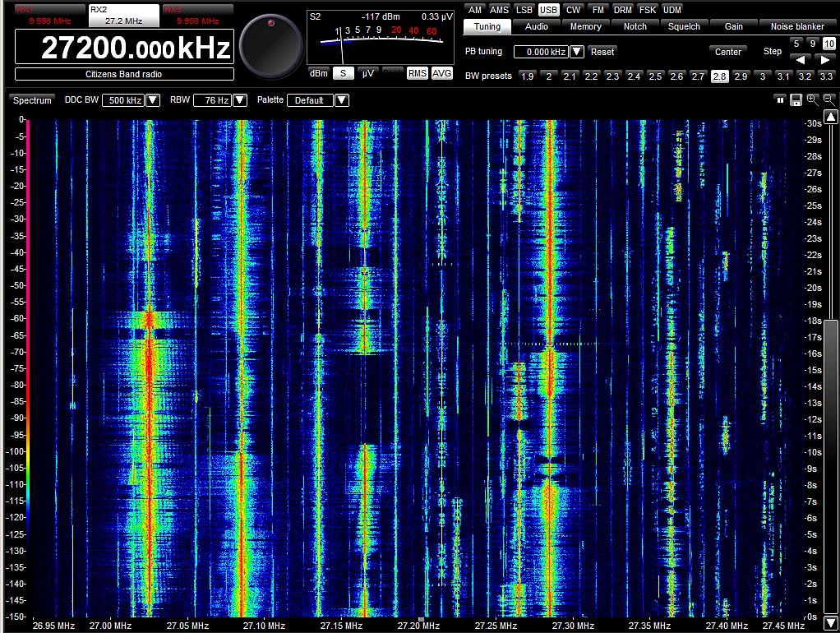Switch to the Noise blanker tab
The image size is (840, 633).
point(797,26)
